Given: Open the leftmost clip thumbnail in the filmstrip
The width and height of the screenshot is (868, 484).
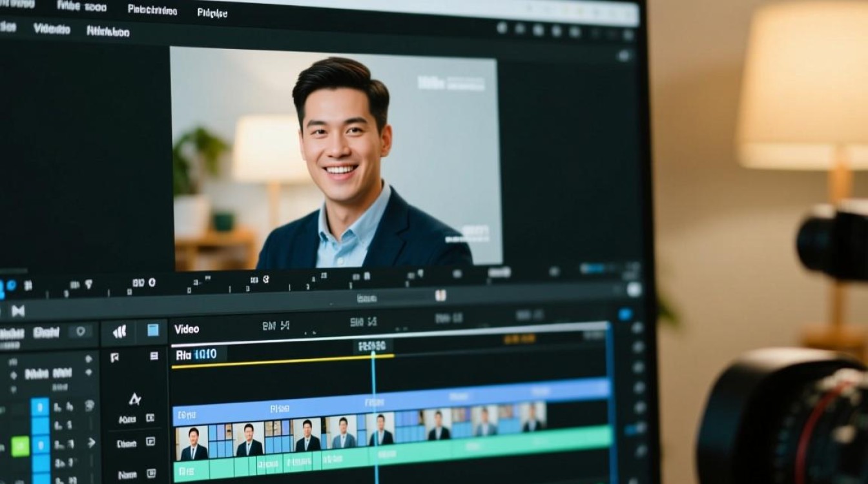Looking at the screenshot, I should (193, 443).
